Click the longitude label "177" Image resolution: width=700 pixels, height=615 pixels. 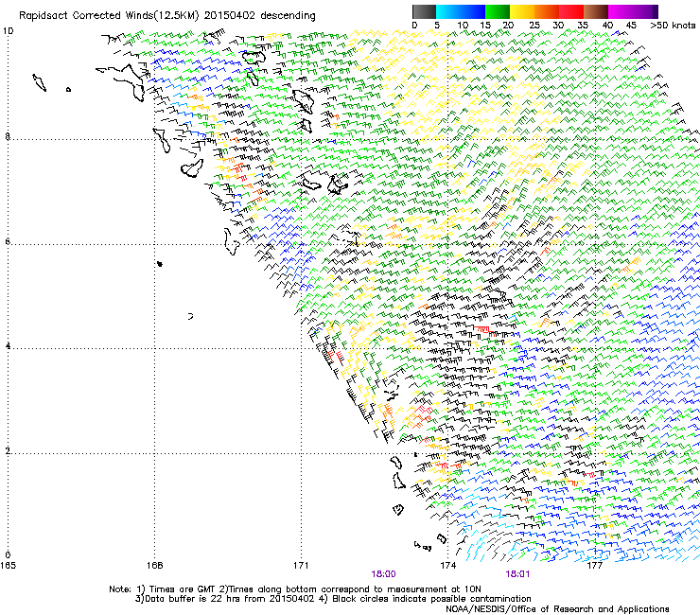(594, 566)
